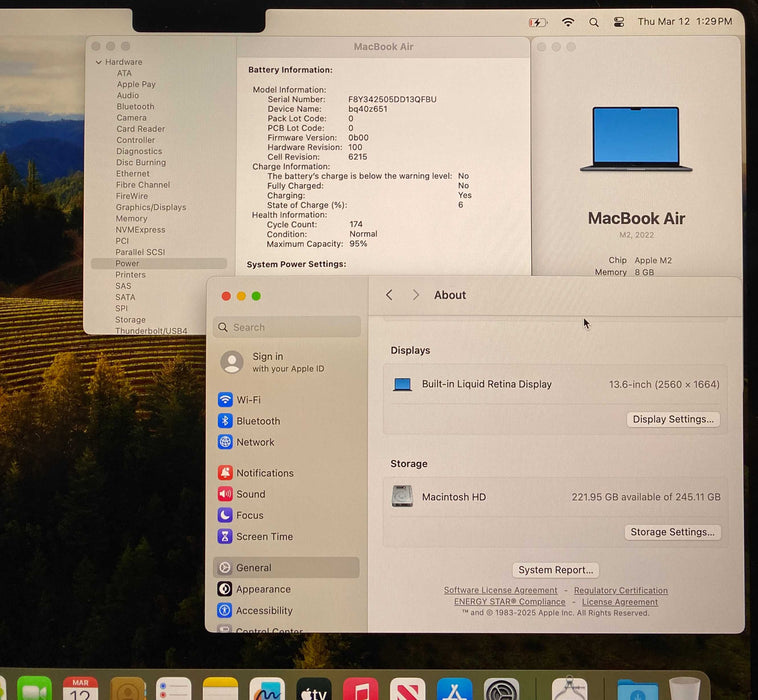
Task: Open Calendar from the Dock
Action: 80,689
